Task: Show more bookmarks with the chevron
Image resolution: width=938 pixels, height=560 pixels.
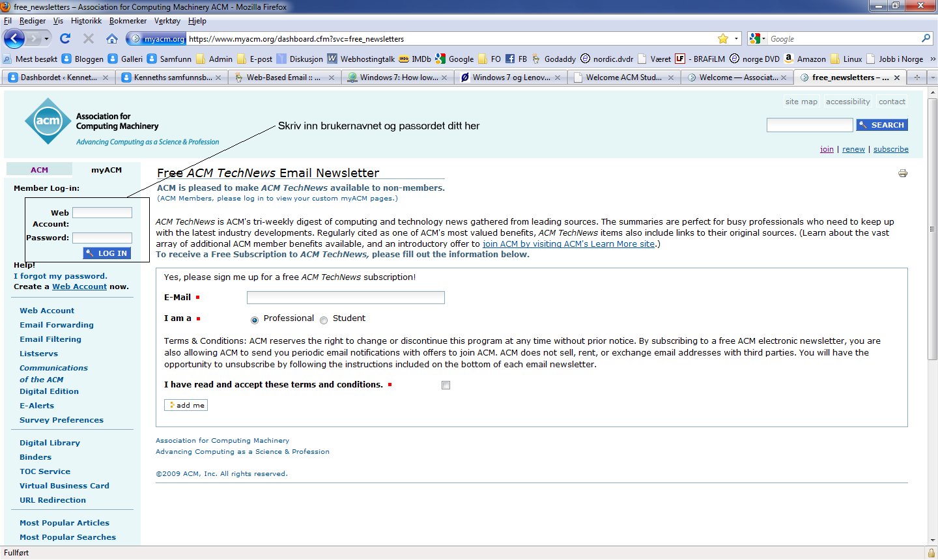Action: click(x=932, y=59)
